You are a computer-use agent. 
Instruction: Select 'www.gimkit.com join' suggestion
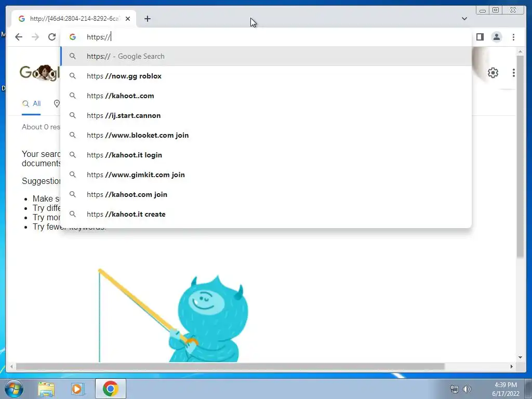[x=266, y=175]
